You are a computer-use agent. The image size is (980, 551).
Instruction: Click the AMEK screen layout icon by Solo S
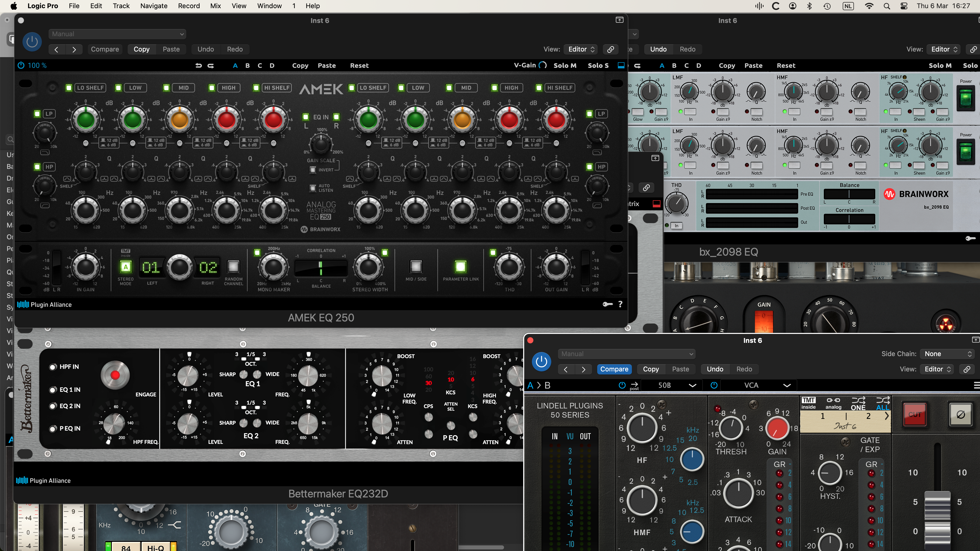tap(621, 65)
